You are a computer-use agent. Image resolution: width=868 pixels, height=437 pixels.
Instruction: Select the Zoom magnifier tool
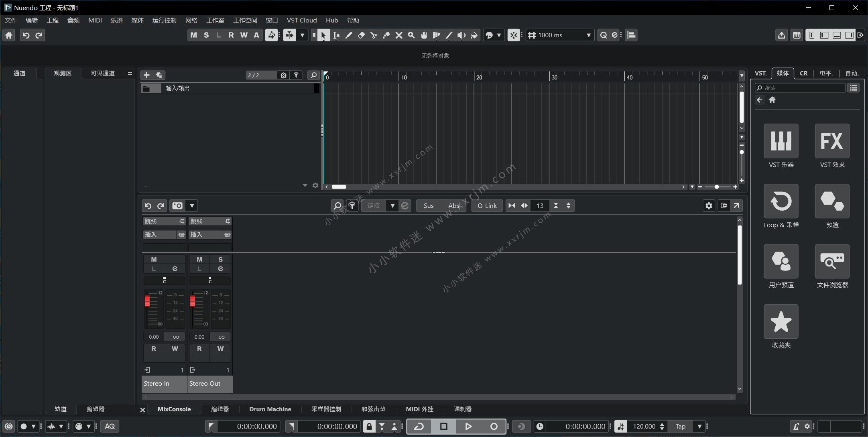click(x=411, y=35)
